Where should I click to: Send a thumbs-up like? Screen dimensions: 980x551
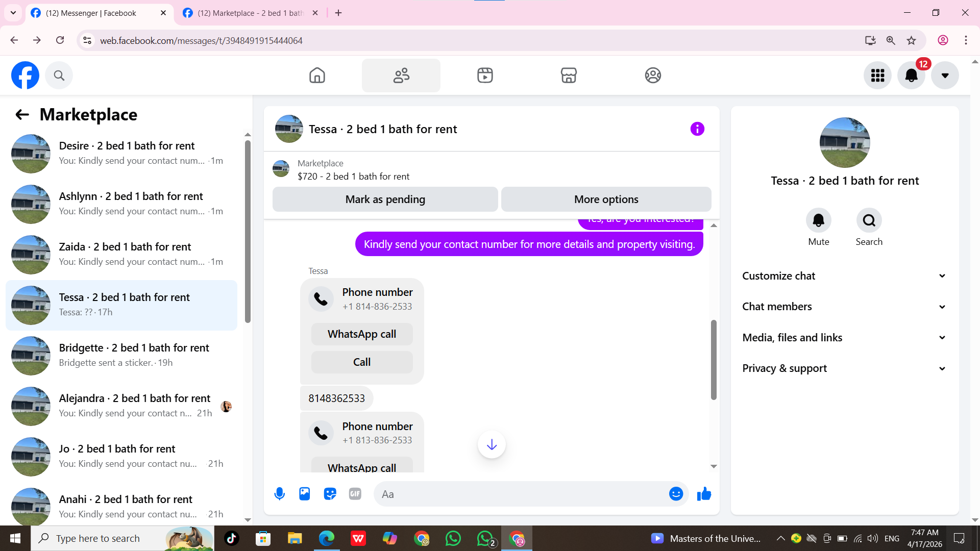704,494
